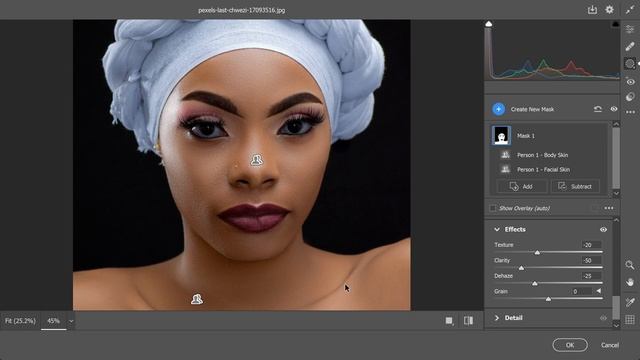
Task: Click the Subtract from mask button
Action: 575,187
